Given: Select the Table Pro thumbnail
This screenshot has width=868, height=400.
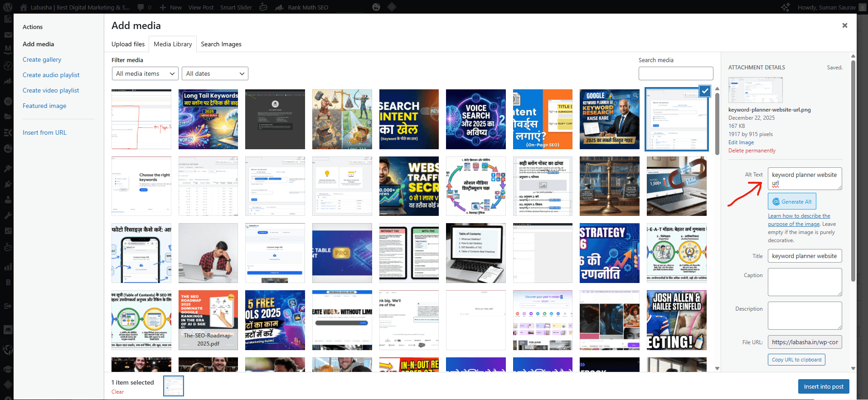Looking at the screenshot, I should point(342,253).
